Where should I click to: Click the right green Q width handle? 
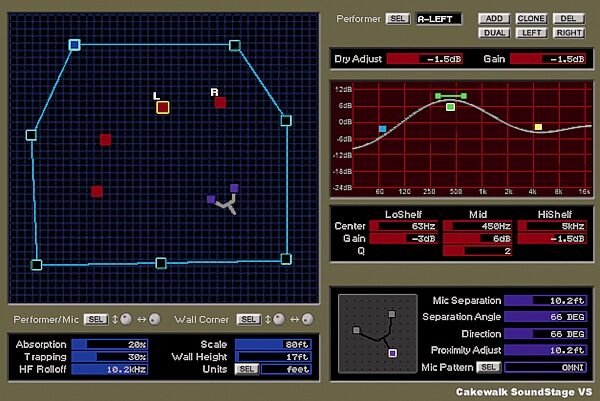coord(463,96)
